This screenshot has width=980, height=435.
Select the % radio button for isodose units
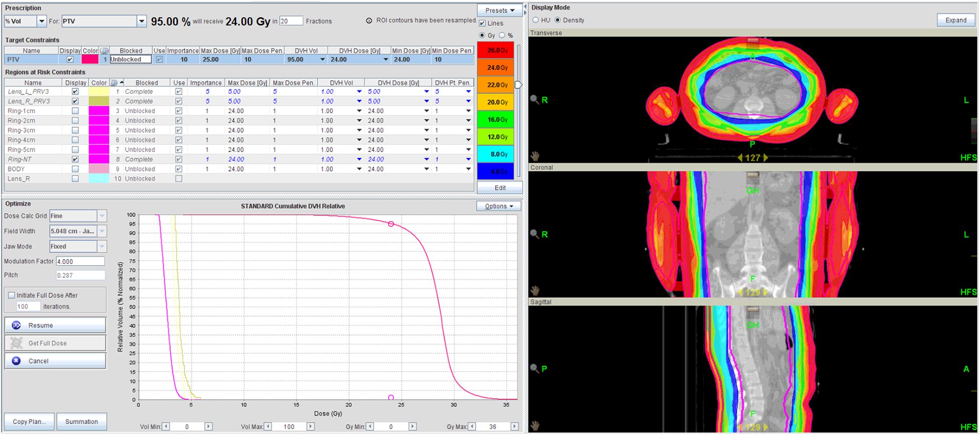502,35
